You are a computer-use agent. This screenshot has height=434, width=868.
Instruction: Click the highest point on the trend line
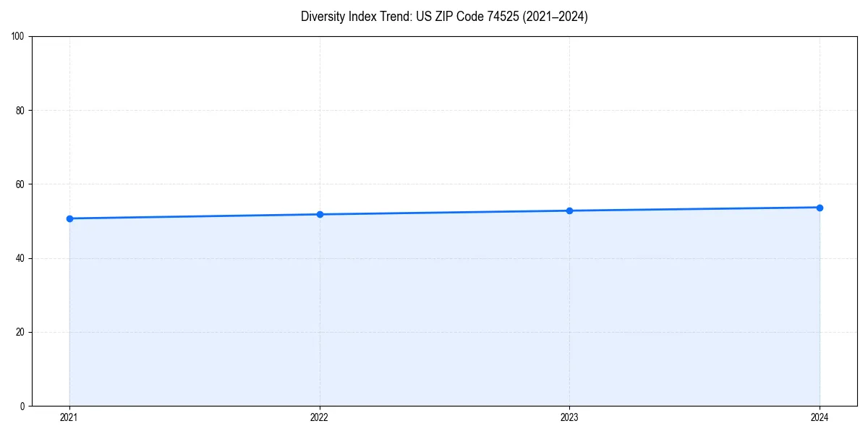click(820, 207)
